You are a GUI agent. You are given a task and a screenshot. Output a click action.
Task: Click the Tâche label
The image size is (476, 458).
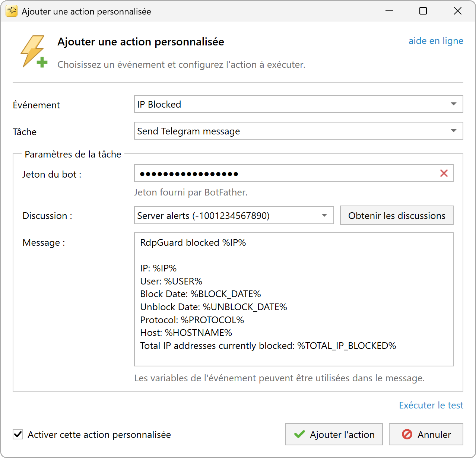25,132
